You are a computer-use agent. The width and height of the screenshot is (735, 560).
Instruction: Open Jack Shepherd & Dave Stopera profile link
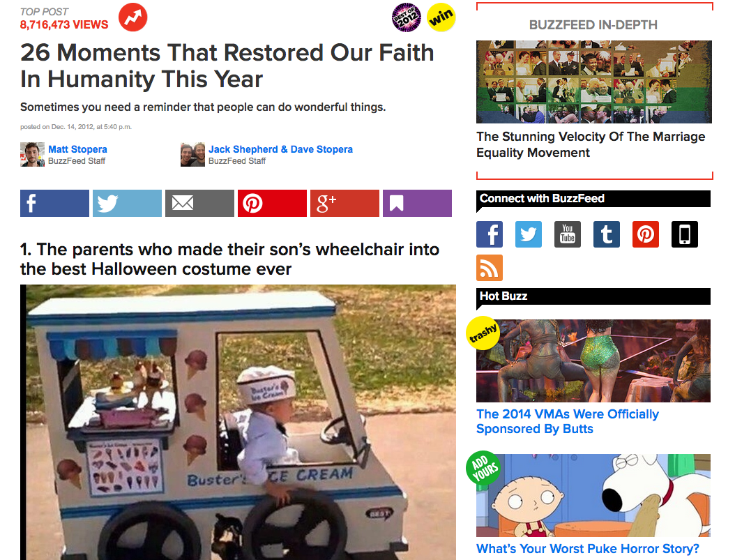[280, 149]
